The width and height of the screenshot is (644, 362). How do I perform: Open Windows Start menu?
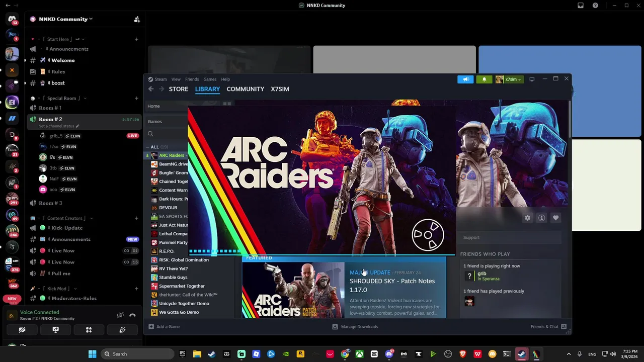click(x=93, y=354)
